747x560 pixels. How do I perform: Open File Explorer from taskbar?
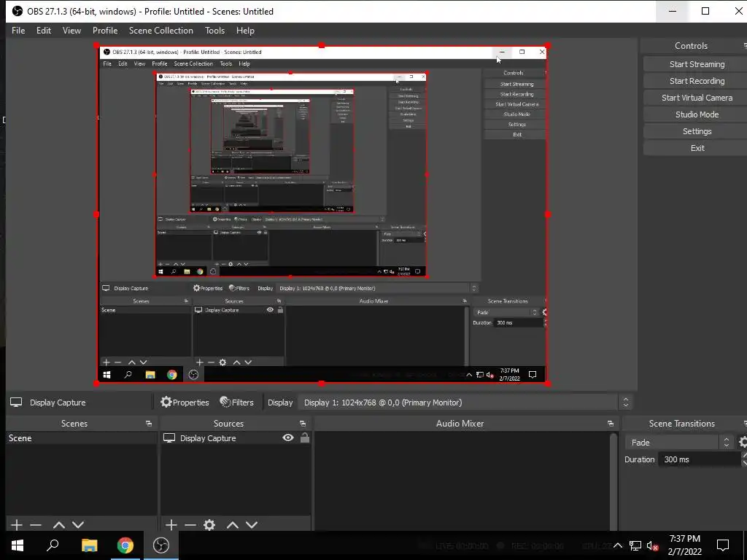[x=89, y=545]
